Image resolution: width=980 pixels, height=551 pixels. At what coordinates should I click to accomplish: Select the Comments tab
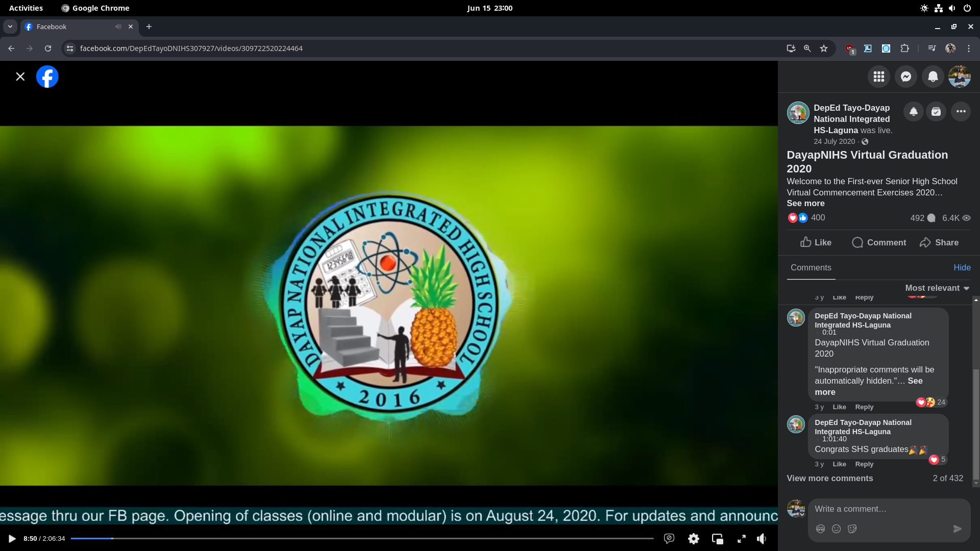click(811, 267)
